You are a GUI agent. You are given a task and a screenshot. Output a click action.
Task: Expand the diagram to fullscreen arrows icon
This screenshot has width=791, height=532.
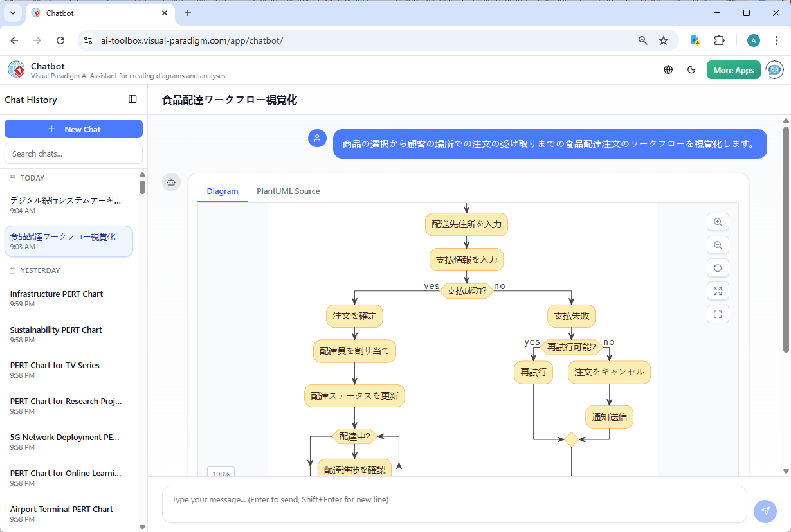point(718,291)
